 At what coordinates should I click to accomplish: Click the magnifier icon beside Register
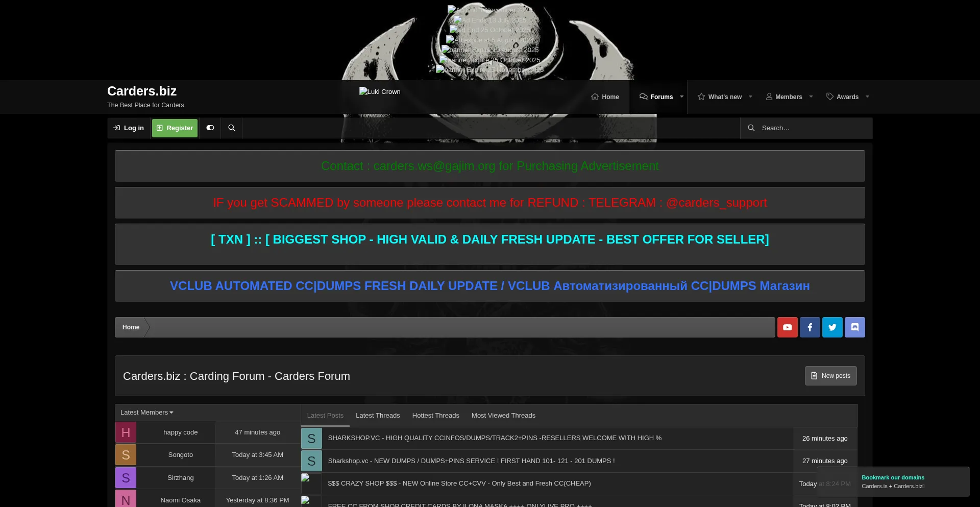(231, 128)
